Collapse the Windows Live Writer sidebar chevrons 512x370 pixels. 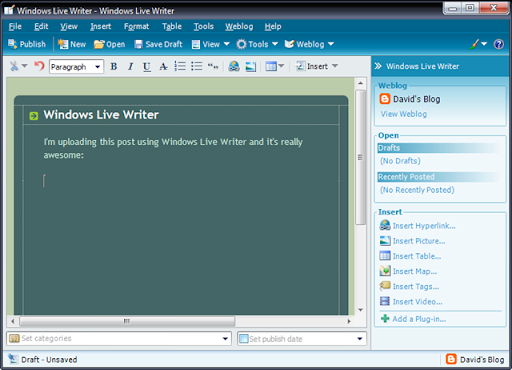click(378, 66)
